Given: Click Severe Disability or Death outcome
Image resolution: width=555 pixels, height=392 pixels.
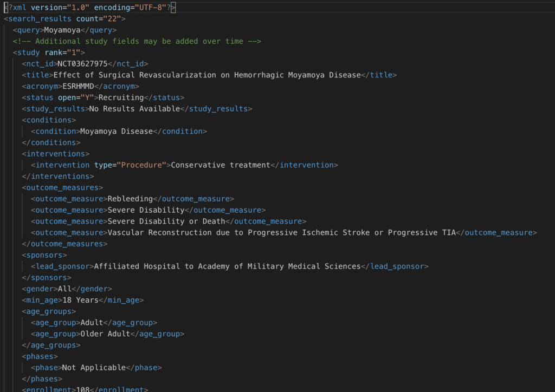Looking at the screenshot, I should 166,221.
